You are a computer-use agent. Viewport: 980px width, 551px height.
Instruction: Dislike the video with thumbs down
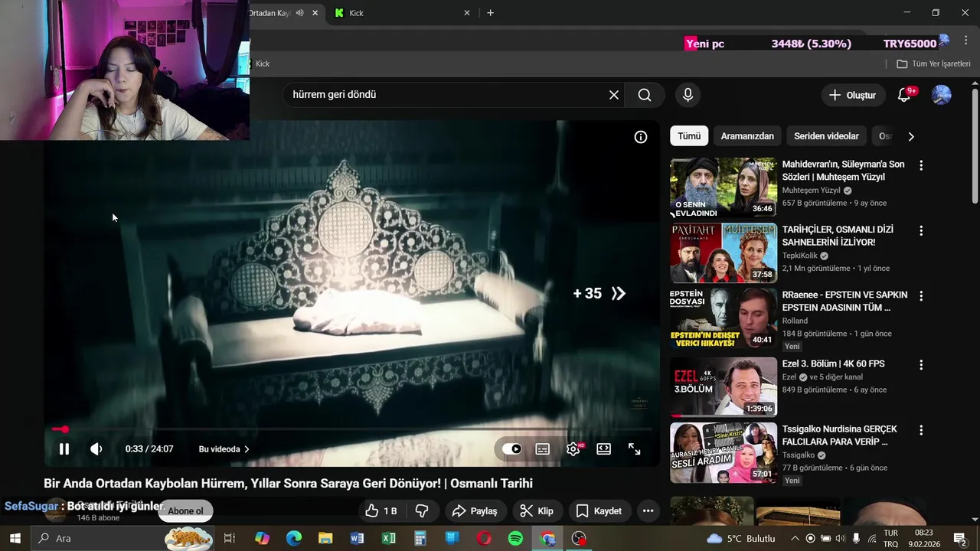422,510
